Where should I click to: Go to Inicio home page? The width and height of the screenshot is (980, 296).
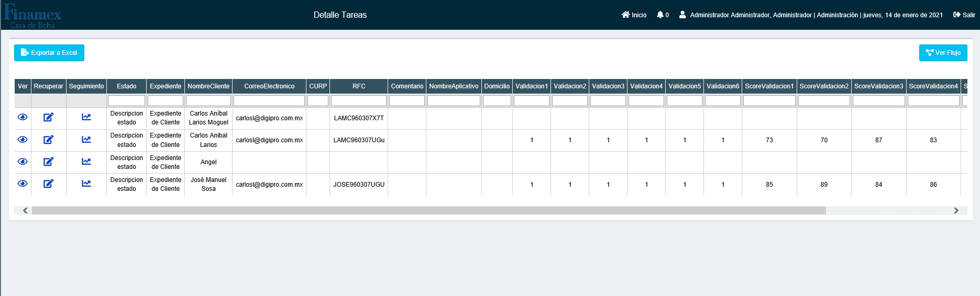634,15
